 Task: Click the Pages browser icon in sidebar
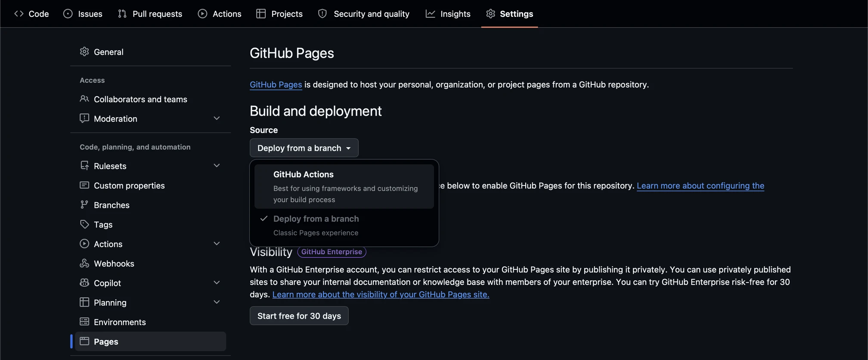(84, 341)
